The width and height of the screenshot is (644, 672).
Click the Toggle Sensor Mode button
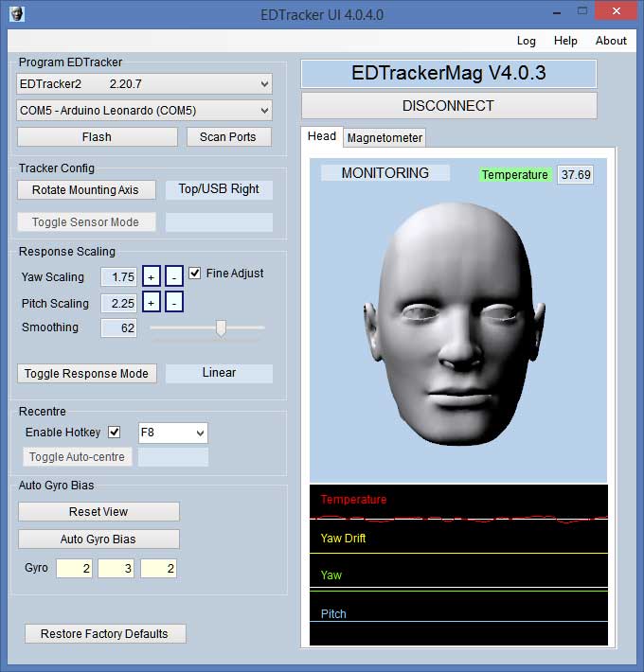(86, 222)
